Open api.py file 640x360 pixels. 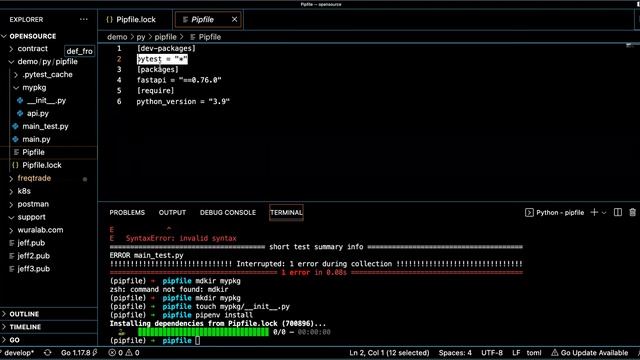coord(38,113)
